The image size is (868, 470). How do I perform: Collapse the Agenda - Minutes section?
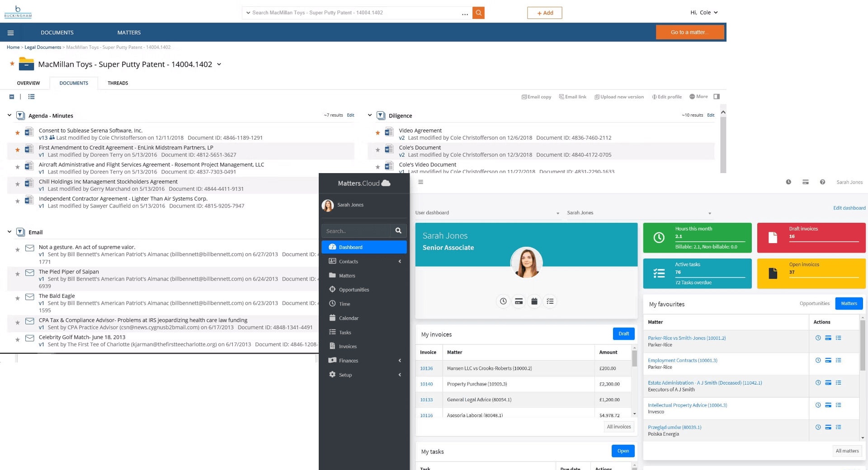9,115
